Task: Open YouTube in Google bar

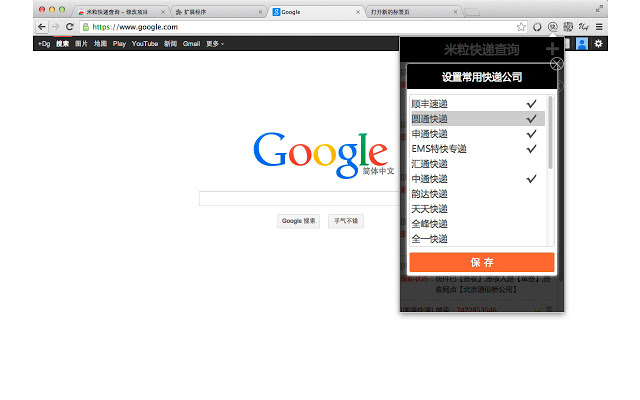Action: [x=144, y=44]
